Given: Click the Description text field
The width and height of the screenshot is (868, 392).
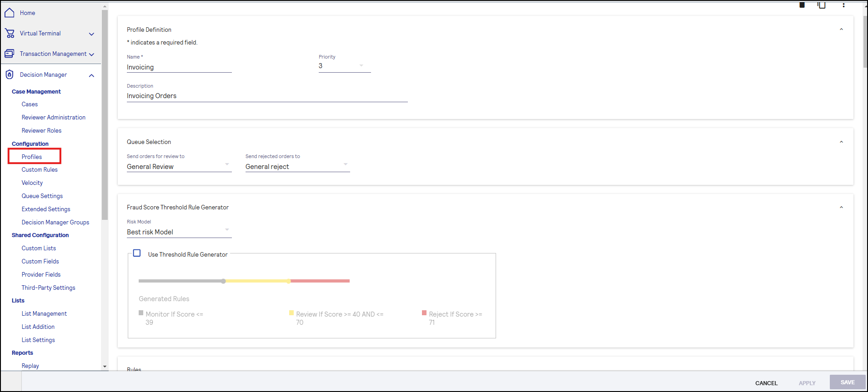Looking at the screenshot, I should (x=267, y=96).
